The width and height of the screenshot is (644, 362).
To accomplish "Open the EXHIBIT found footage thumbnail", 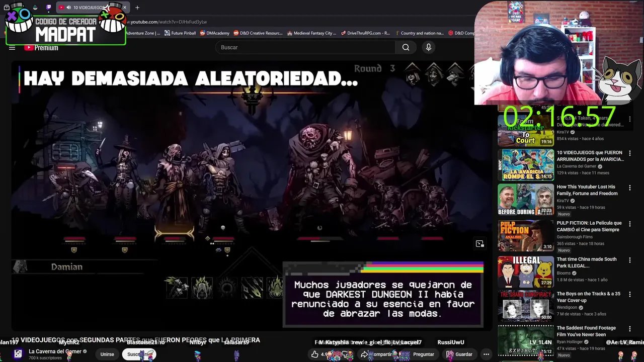I will (526, 340).
